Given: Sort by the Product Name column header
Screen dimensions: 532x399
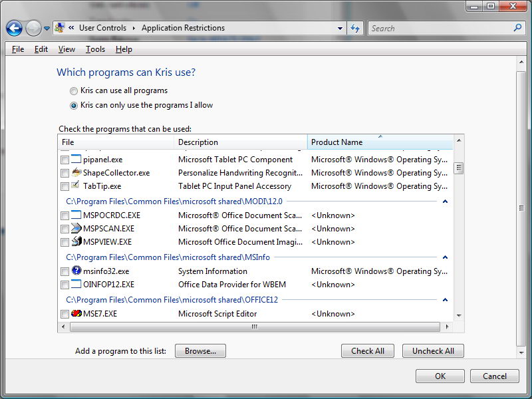Looking at the screenshot, I should [x=380, y=142].
